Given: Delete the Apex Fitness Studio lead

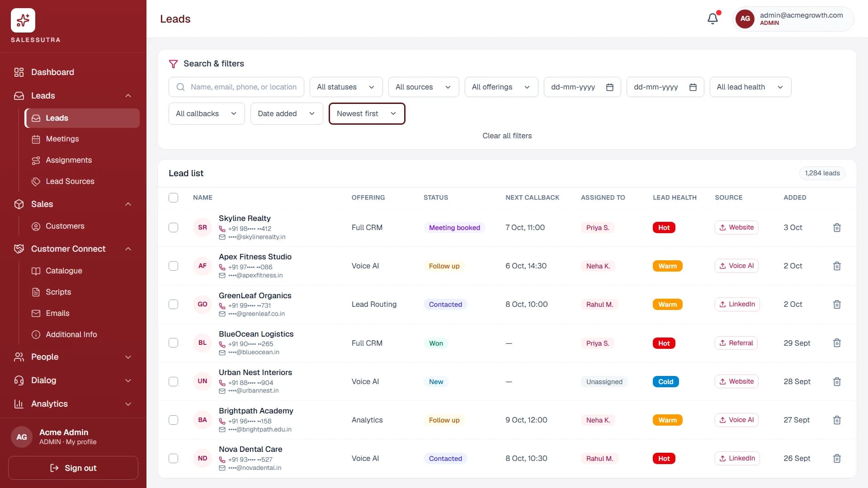Looking at the screenshot, I should pos(837,266).
